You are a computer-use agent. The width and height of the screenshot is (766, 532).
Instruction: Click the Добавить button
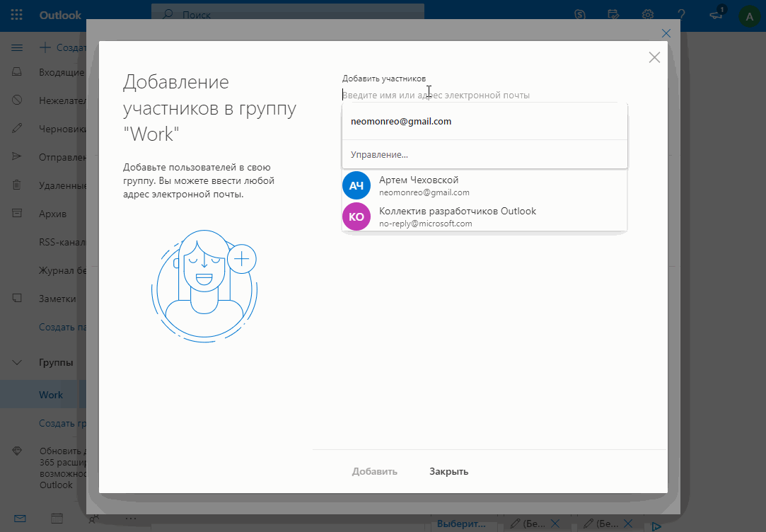(x=375, y=471)
